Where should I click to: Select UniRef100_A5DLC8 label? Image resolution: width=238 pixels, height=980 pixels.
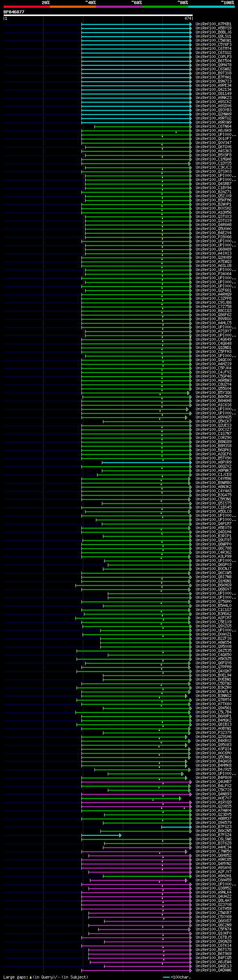click(x=213, y=512)
